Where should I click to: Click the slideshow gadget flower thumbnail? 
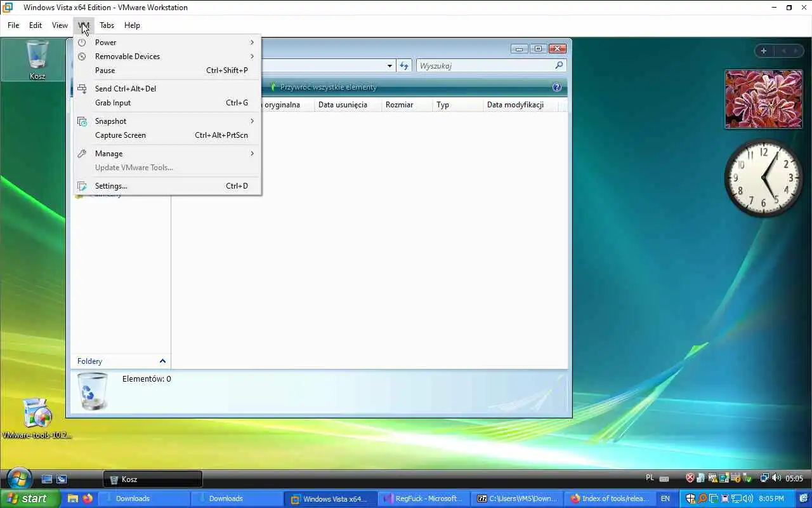pos(763,99)
